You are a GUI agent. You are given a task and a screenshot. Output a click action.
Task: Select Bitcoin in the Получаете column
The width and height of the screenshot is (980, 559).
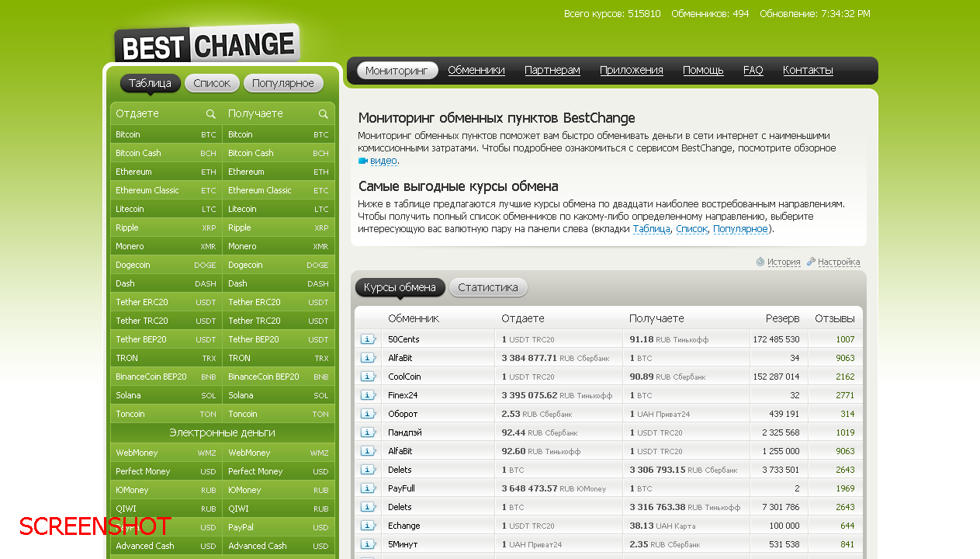[x=279, y=134]
